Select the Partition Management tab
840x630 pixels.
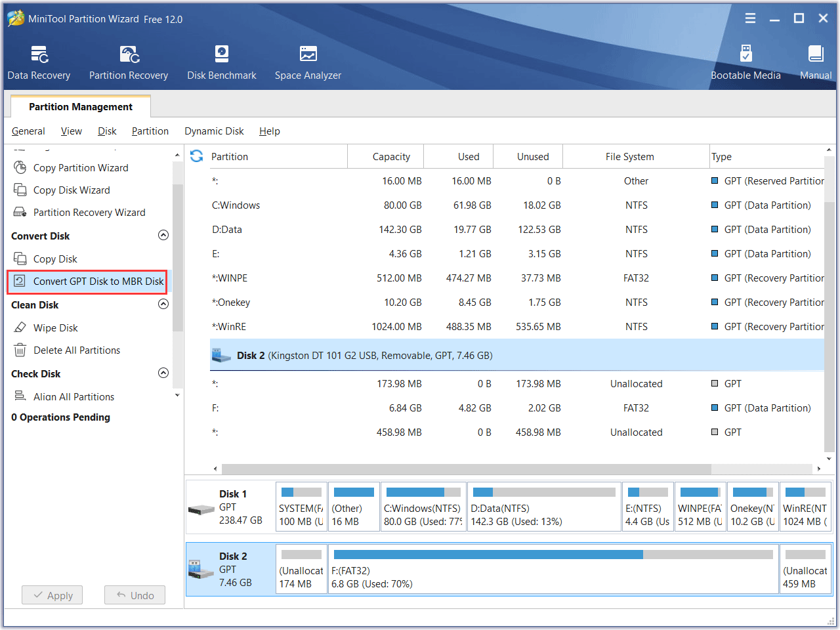[81, 106]
